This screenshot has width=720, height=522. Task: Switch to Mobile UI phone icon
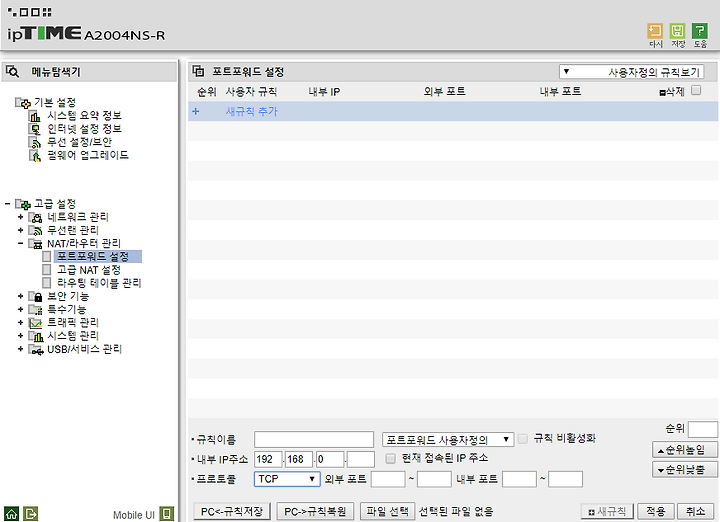[167, 514]
